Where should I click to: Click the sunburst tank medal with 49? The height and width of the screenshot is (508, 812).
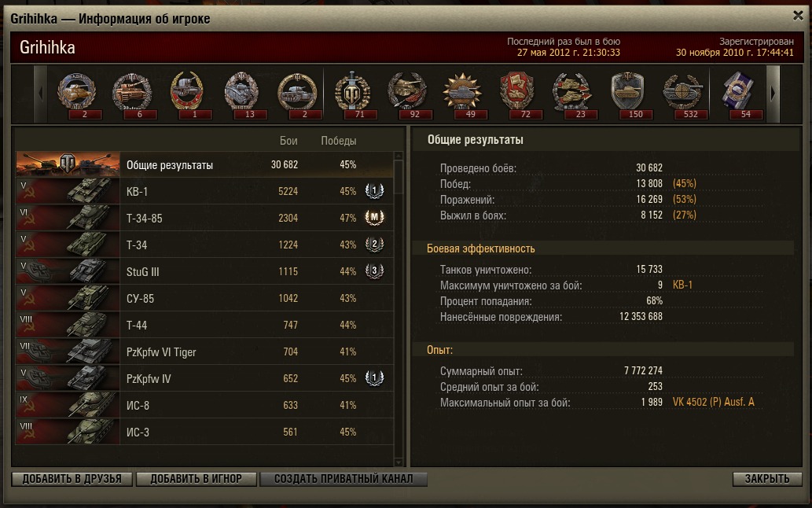coord(462,94)
